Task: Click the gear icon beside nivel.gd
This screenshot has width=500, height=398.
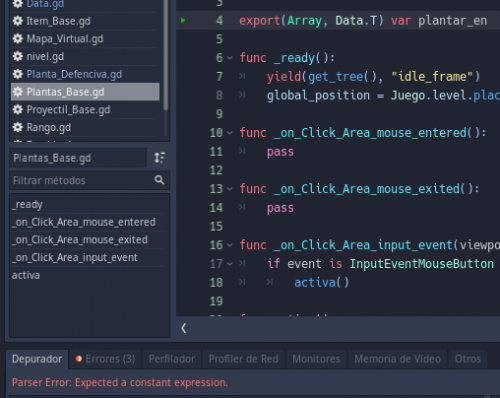Action: 18,56
